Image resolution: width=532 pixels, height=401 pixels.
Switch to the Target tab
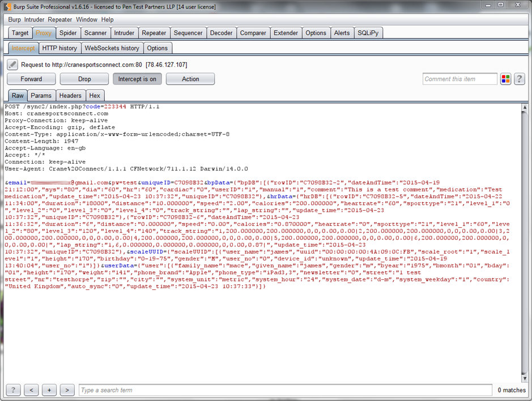point(20,33)
